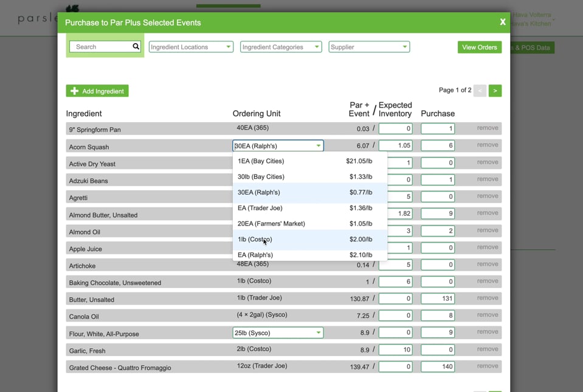Screen dimensions: 583x392
Task: Remove the Acorn Squash ingredient
Action: tap(487, 145)
